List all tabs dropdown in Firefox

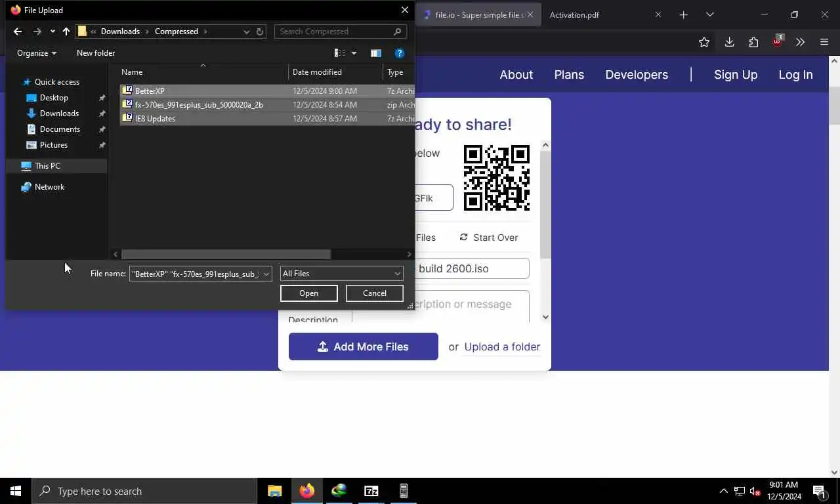tap(709, 14)
